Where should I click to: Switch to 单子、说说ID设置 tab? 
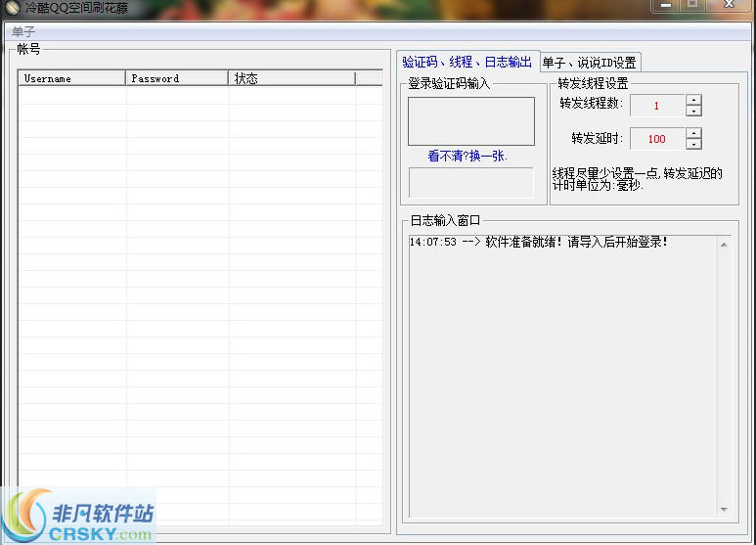point(589,63)
